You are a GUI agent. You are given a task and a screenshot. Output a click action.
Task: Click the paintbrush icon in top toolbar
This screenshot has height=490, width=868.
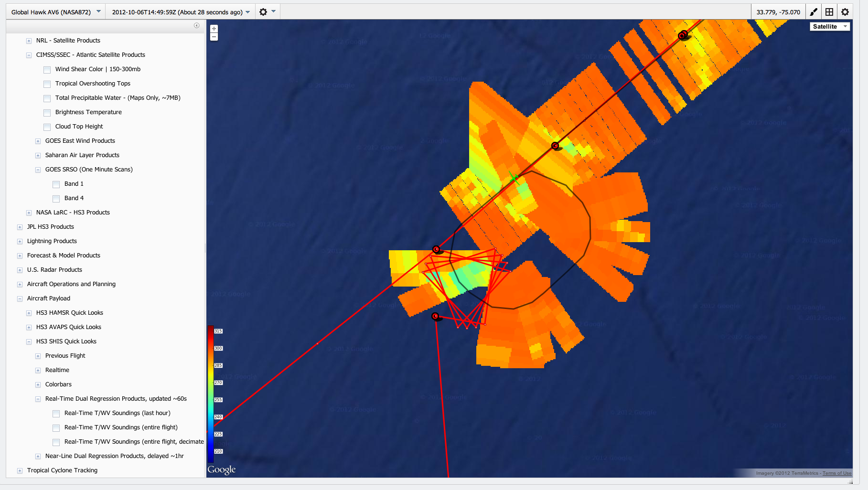pyautogui.click(x=814, y=12)
